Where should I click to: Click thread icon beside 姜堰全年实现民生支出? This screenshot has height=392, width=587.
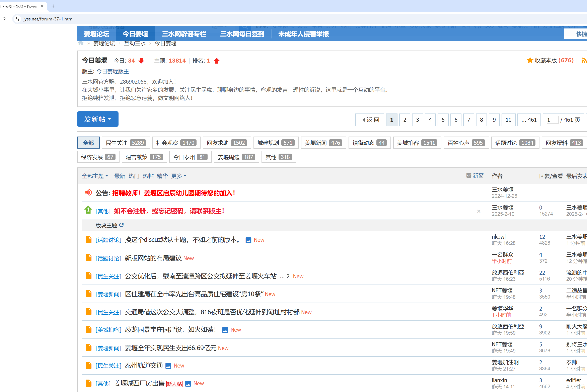tap(88, 347)
